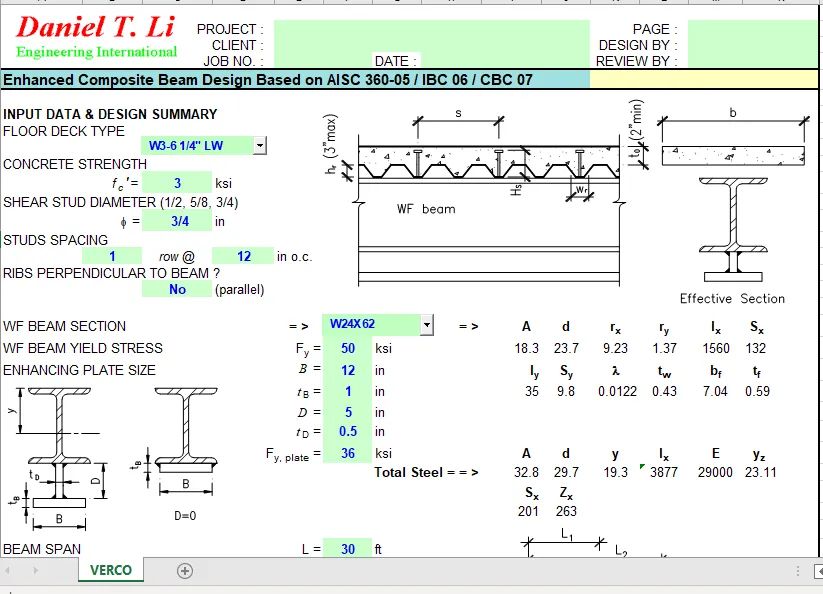Click the DATE label
The image size is (823, 594).
click(395, 61)
